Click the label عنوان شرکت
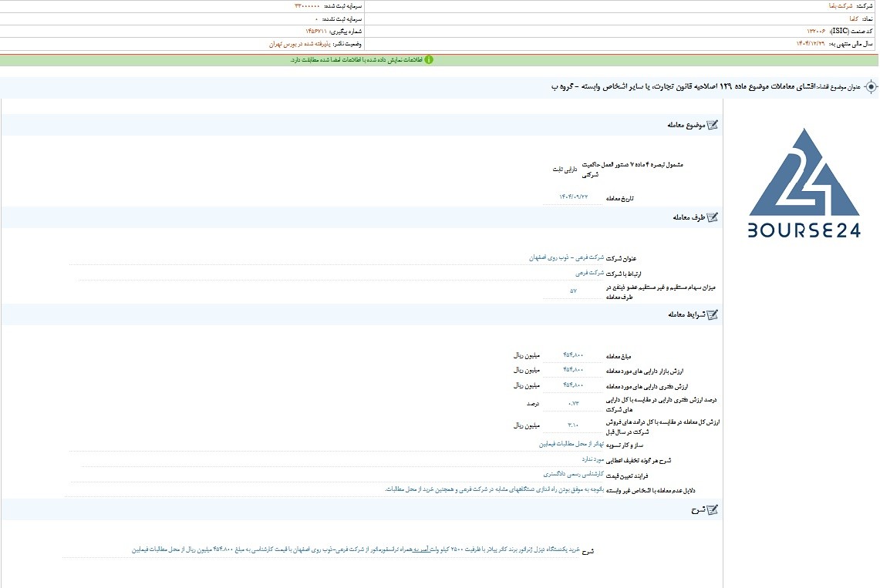This screenshot has width=880, height=588. pyautogui.click(x=622, y=259)
